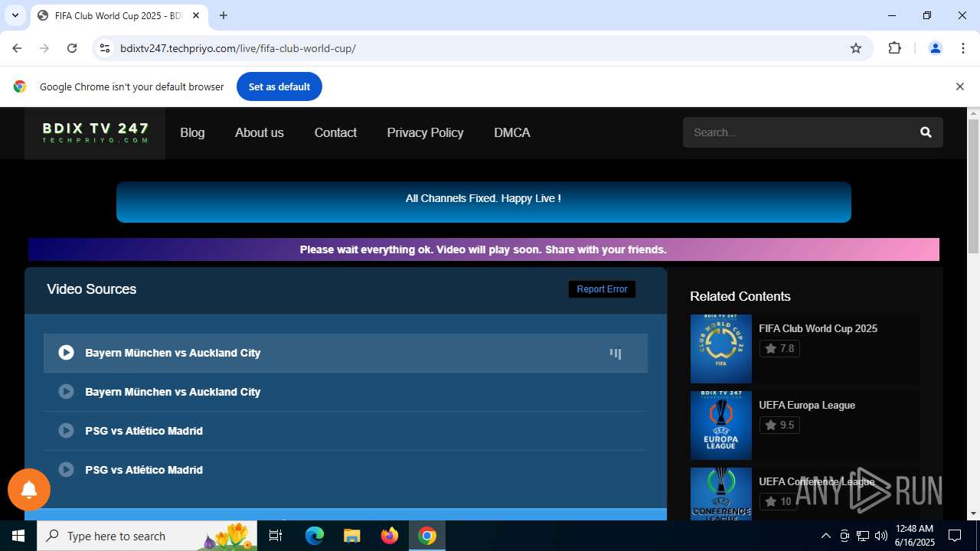Viewport: 980px width, 551px height.
Task: Click the Windows taskbar search box
Action: tap(147, 536)
